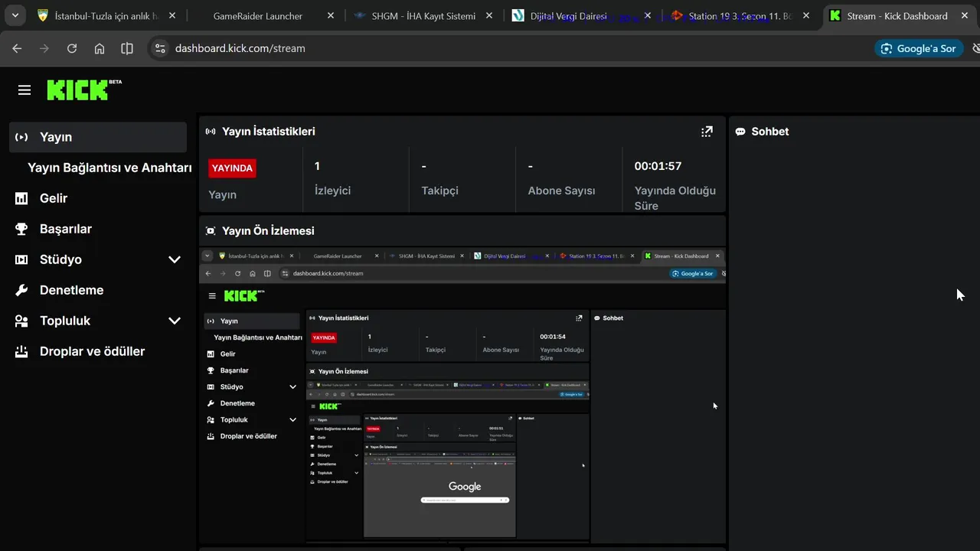Click the Topluluk people icon

pyautogui.click(x=21, y=321)
